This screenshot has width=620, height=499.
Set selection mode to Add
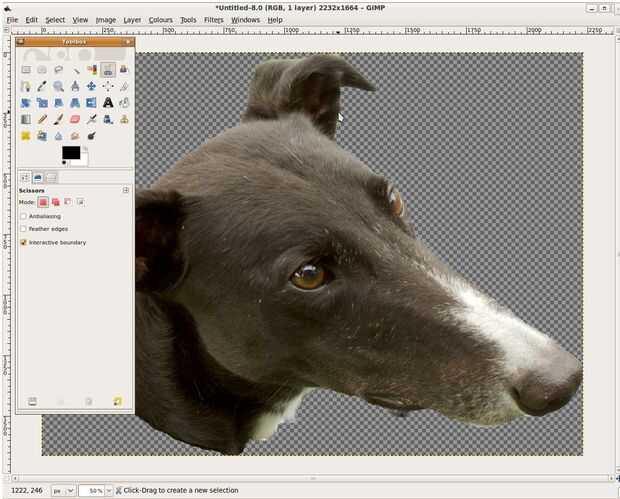(x=56, y=202)
